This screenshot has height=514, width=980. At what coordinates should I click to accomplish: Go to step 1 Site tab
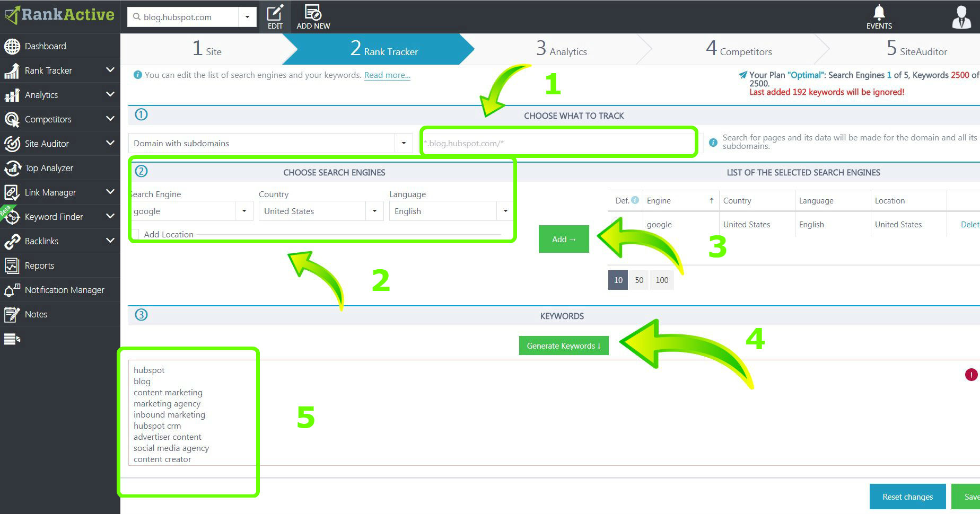click(207, 49)
